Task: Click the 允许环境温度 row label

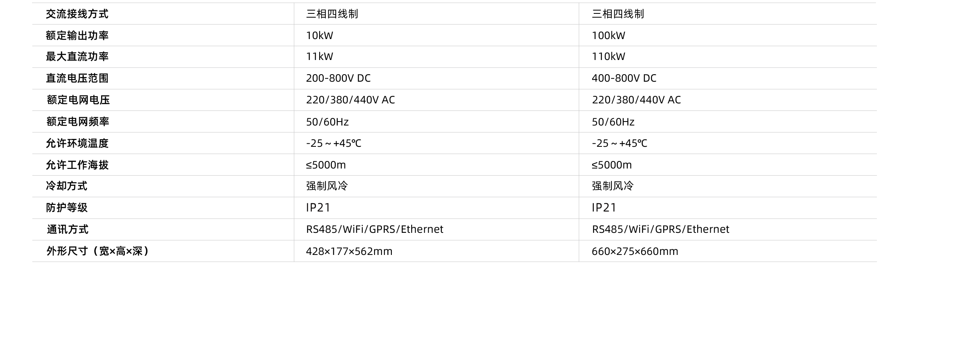Action: point(77,143)
